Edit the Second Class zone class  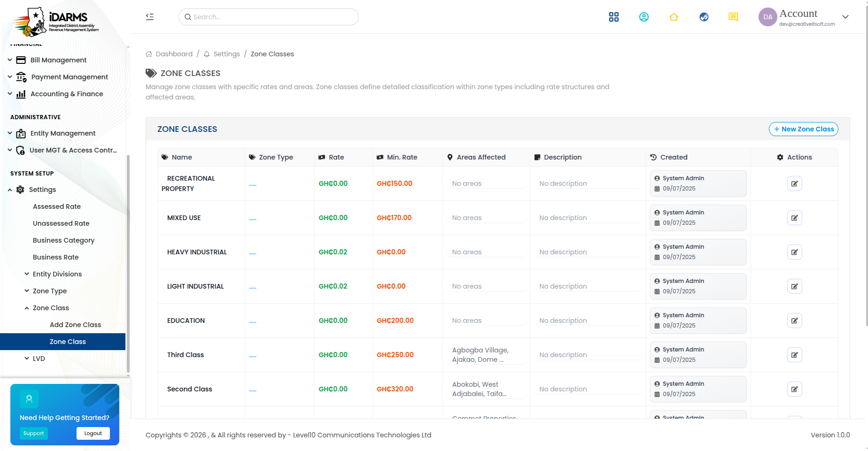(794, 389)
